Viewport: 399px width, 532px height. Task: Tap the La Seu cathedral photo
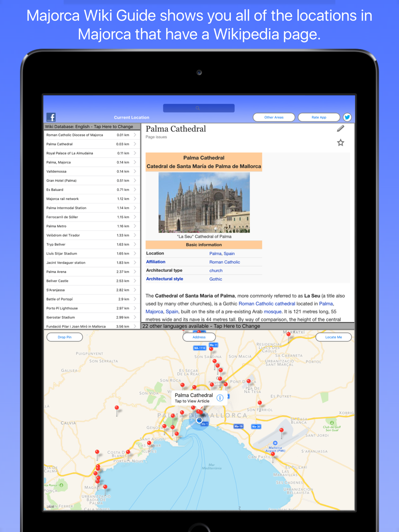(204, 203)
